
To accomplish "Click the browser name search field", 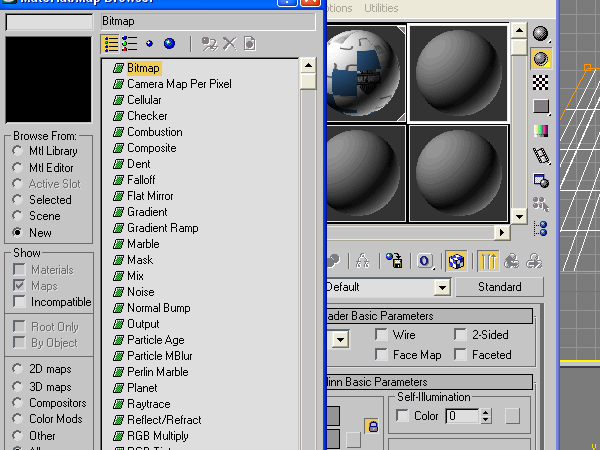I will click(49, 22).
